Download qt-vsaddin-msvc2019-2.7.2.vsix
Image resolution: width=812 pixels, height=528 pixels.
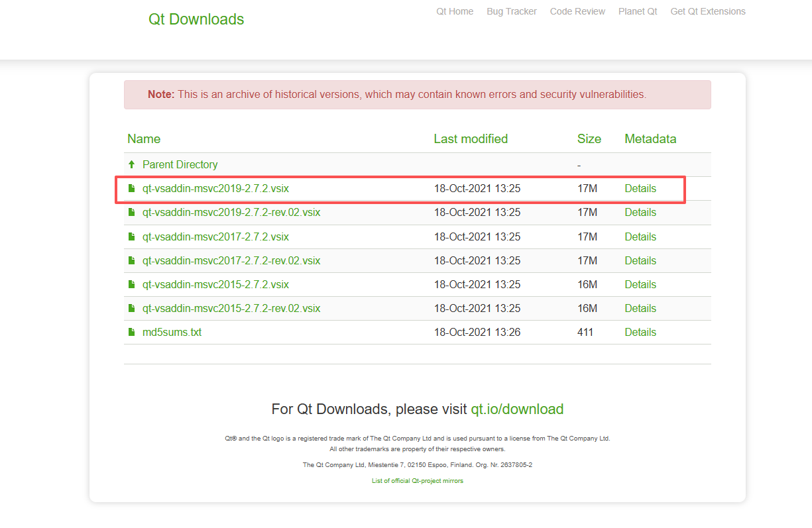(215, 188)
